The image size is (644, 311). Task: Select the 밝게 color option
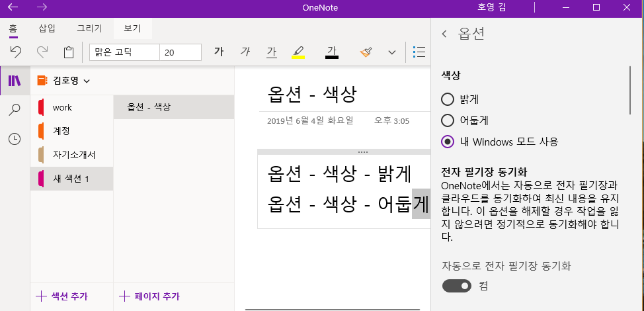tap(447, 99)
